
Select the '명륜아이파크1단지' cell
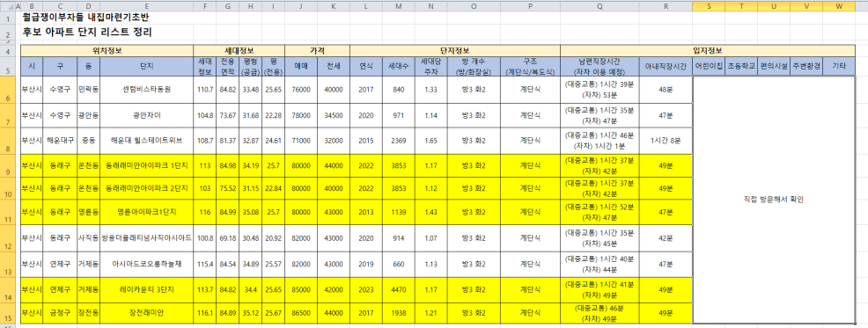coord(147,212)
